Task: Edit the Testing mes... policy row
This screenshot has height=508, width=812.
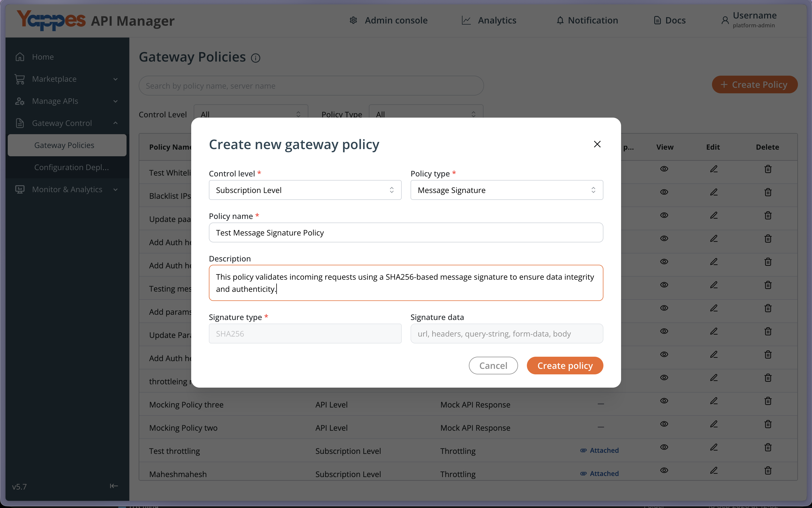Action: click(x=713, y=285)
